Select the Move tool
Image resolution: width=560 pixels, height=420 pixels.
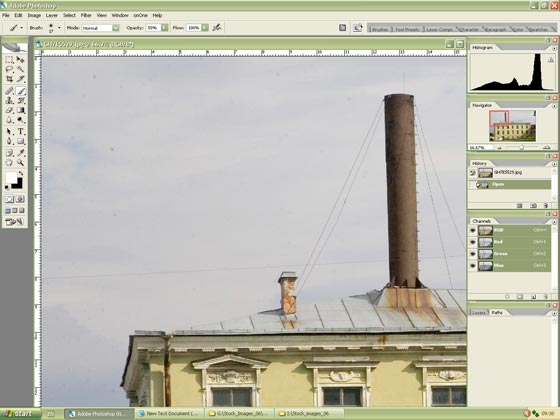(20, 60)
